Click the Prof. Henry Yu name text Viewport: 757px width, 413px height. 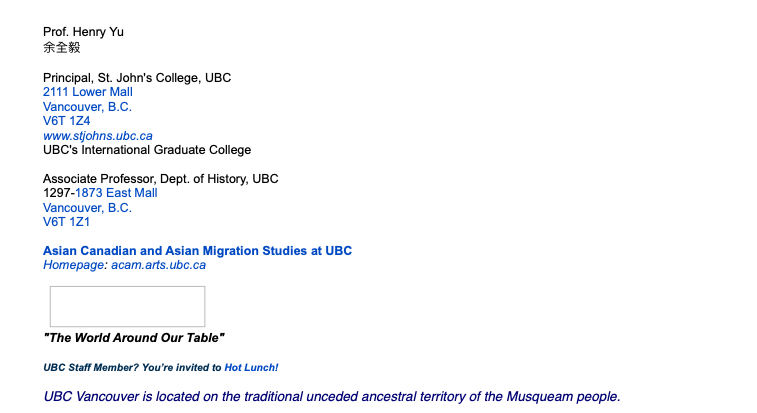83,32
